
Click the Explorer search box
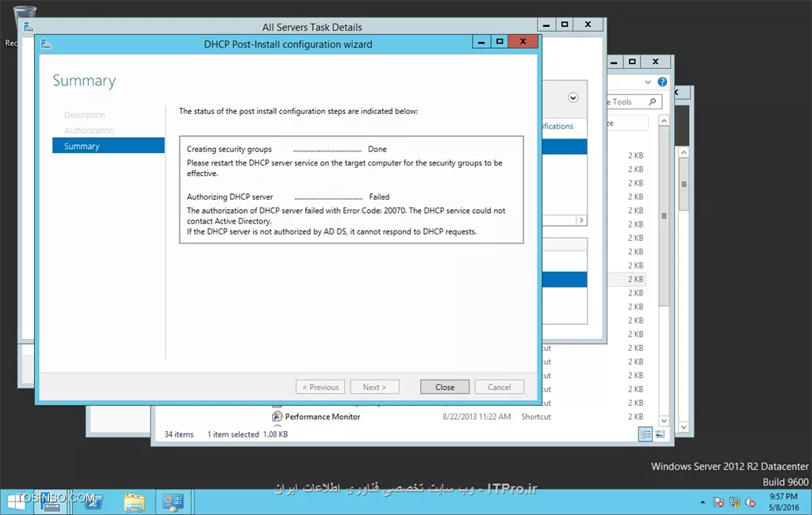coord(634,102)
